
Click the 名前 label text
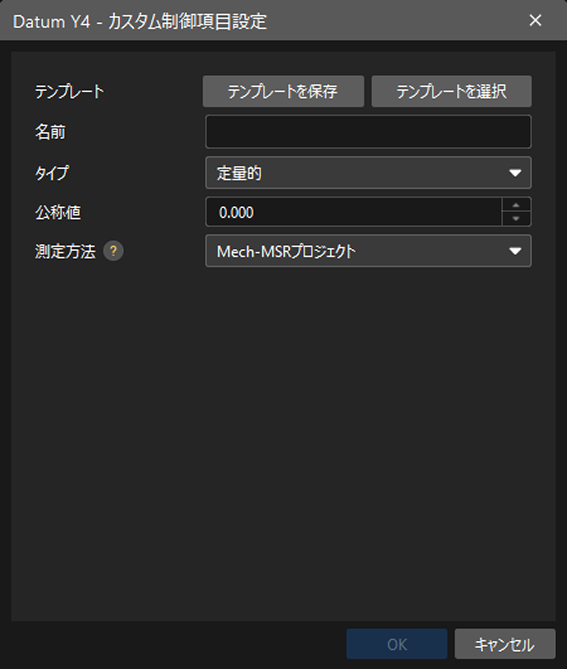(50, 132)
